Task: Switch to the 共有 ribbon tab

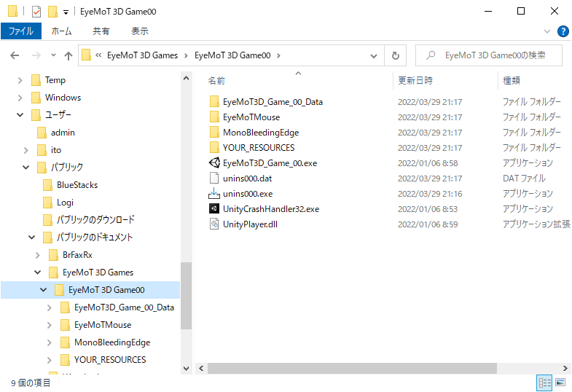Action: tap(101, 31)
